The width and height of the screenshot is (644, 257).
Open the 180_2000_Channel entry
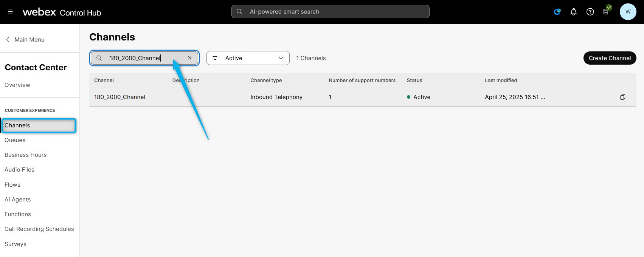(120, 97)
